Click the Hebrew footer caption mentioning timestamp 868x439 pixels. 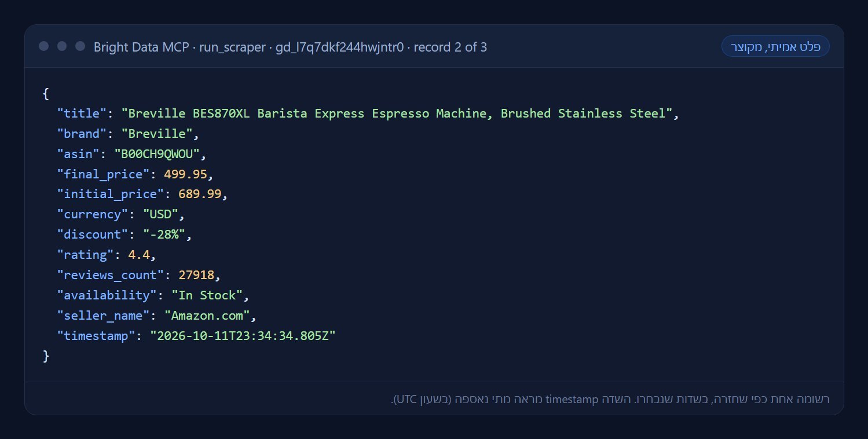point(610,399)
